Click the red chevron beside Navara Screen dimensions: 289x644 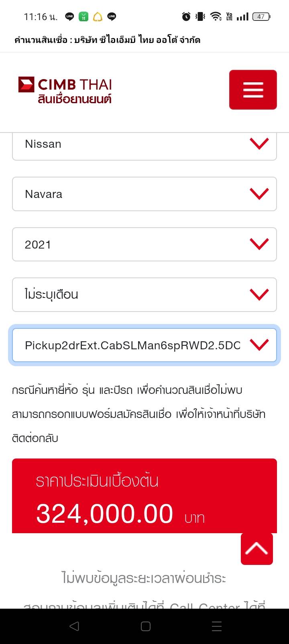[x=259, y=194]
